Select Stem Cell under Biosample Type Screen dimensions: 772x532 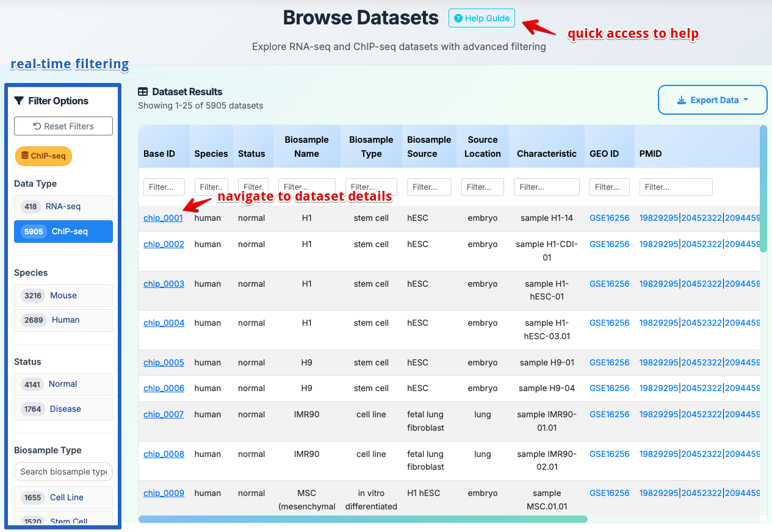(x=63, y=520)
